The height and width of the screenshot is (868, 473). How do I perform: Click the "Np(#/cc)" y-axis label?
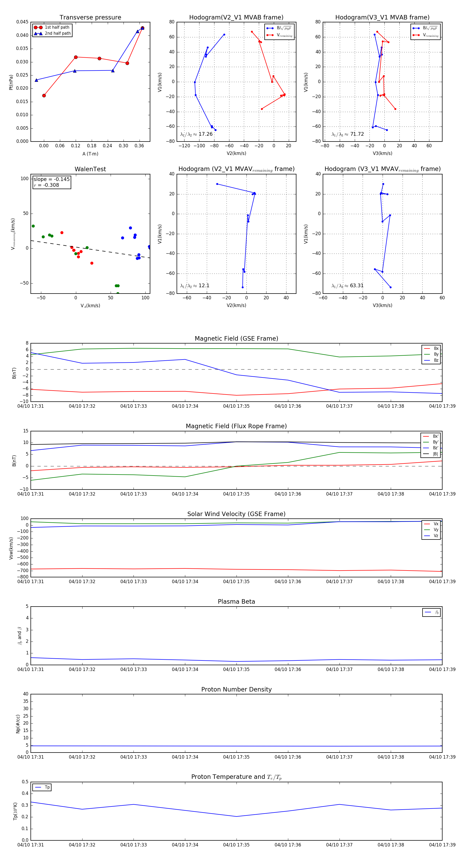[x=18, y=724]
